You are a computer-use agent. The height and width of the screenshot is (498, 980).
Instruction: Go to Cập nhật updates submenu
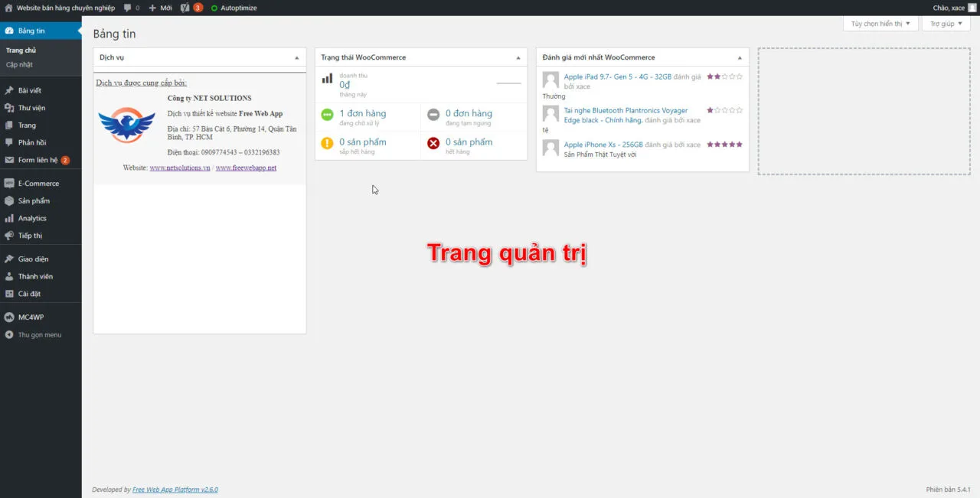(20, 65)
